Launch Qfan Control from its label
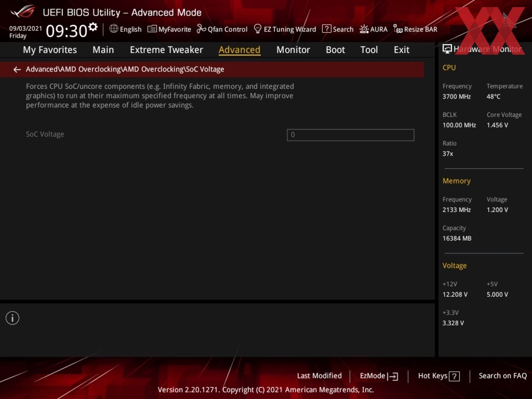Image resolution: width=532 pixels, height=399 pixels. click(x=227, y=29)
